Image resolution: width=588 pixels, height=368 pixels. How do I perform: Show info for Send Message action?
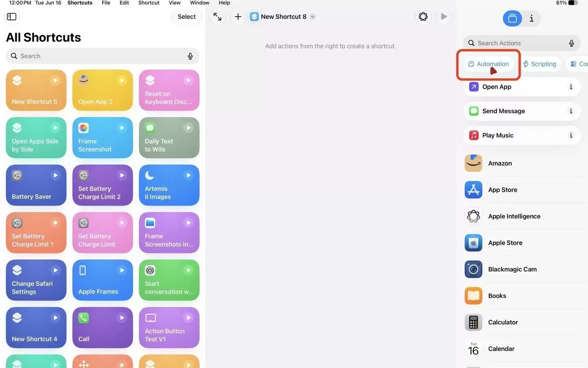[x=571, y=111]
